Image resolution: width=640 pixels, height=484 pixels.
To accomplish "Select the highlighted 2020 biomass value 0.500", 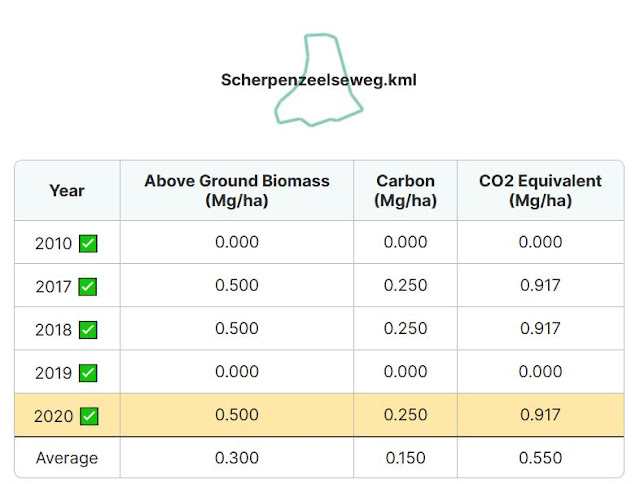I will 237,415.
